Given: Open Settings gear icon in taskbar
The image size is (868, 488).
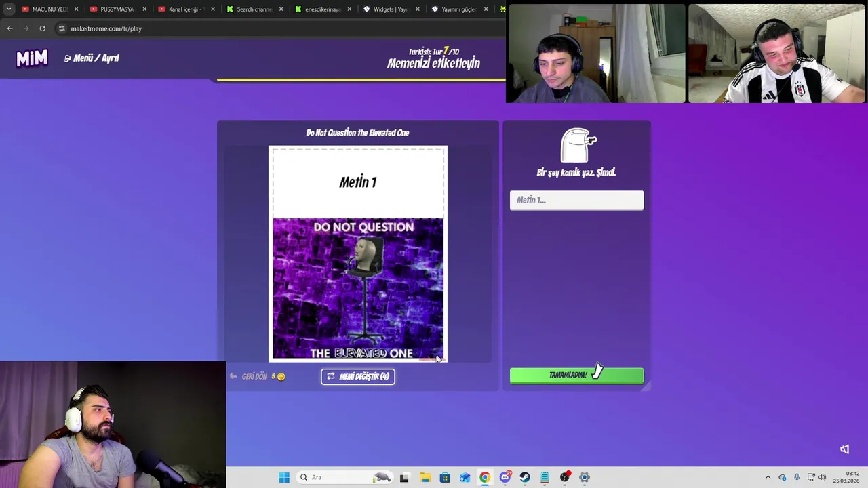Looking at the screenshot, I should (585, 477).
